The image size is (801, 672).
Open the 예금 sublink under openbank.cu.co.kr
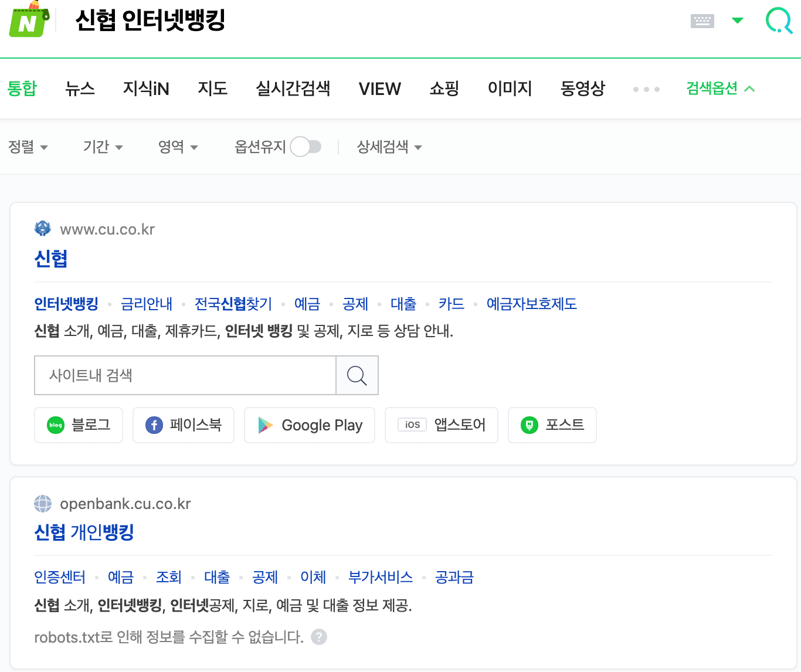(x=121, y=577)
